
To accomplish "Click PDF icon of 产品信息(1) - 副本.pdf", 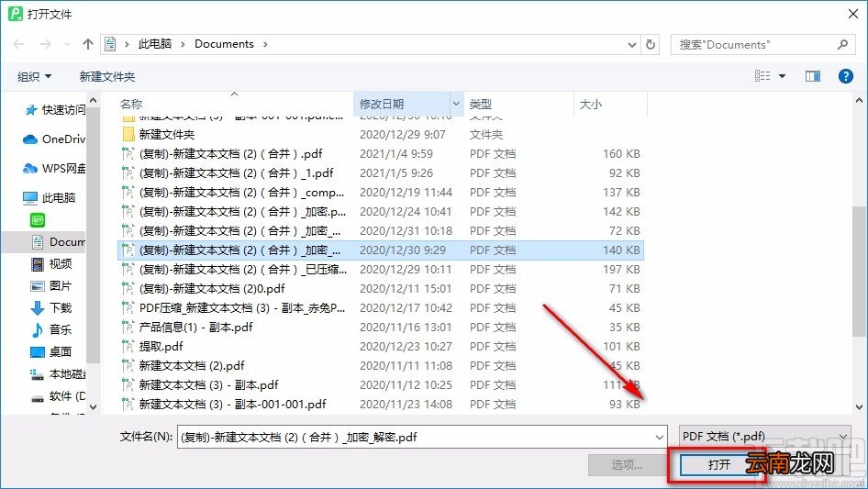I will click(x=128, y=327).
